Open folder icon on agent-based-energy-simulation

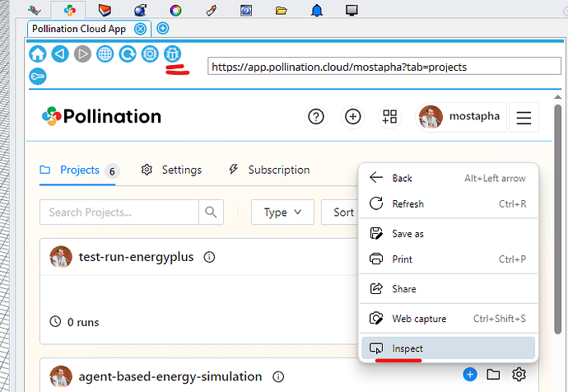pyautogui.click(x=493, y=374)
